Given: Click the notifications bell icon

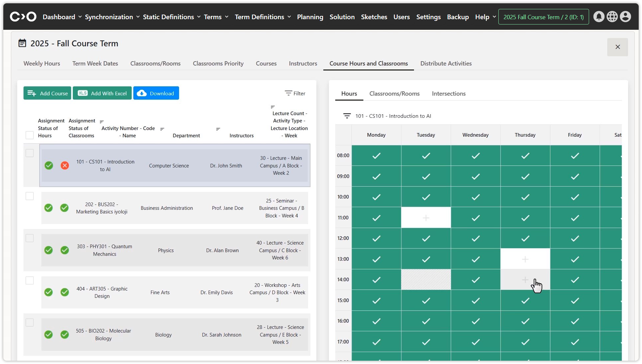Looking at the screenshot, I should [x=599, y=17].
